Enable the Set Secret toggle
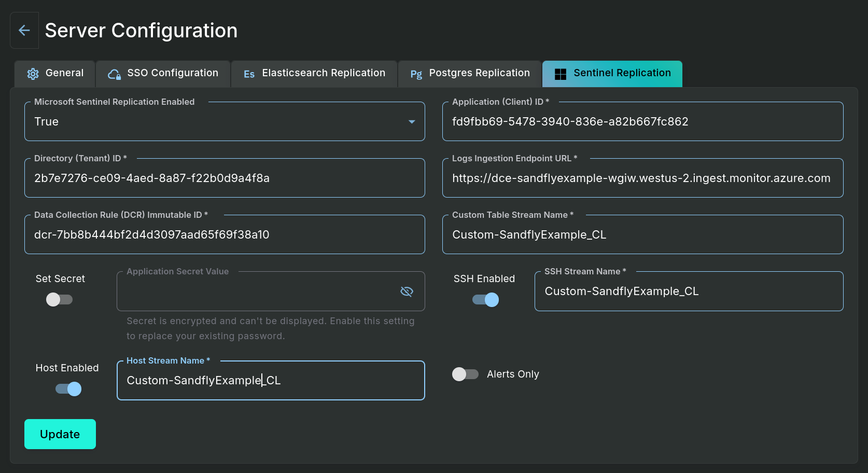This screenshot has width=868, height=473. click(x=60, y=300)
